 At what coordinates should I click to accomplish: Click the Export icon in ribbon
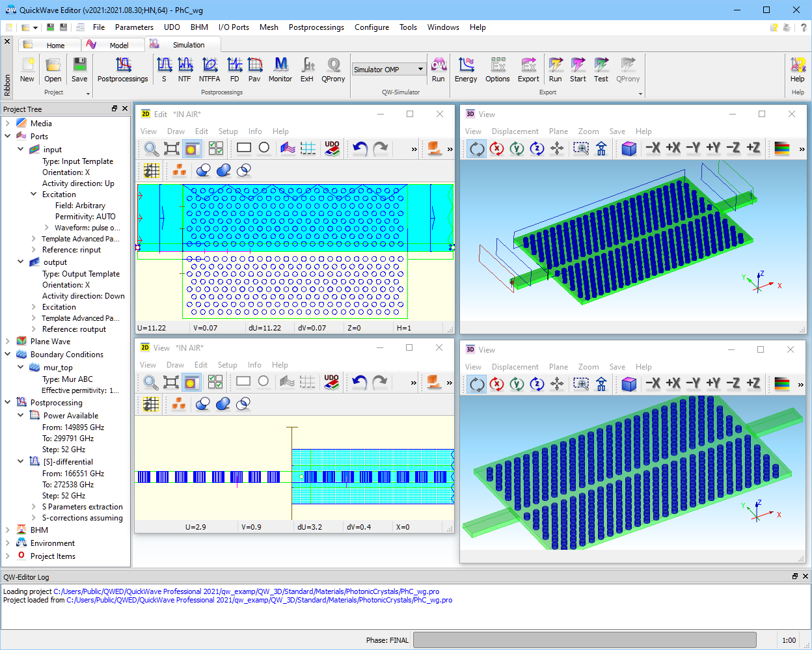[528, 70]
